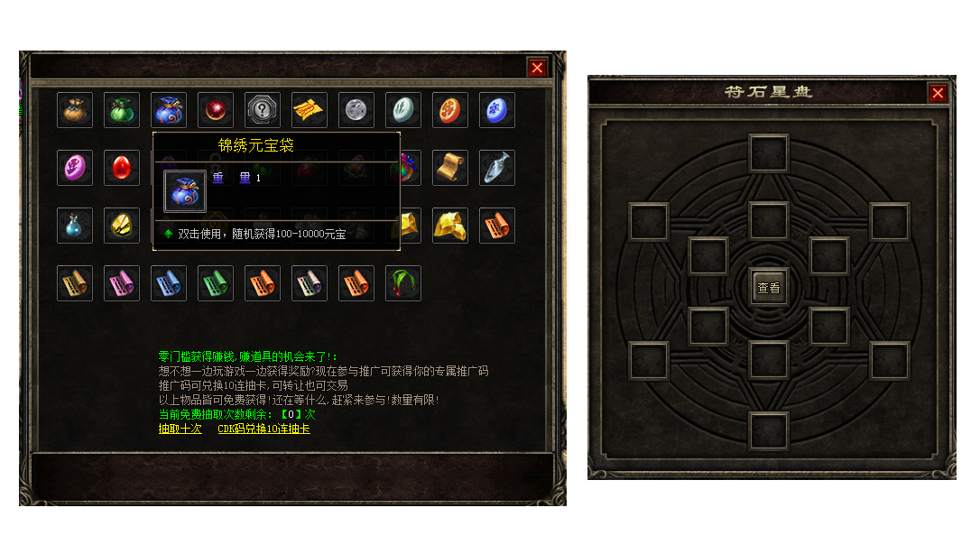Image resolution: width=980 pixels, height=554 pixels.
Task: Pick the green treasure bag icon
Action: pyautogui.click(x=122, y=110)
